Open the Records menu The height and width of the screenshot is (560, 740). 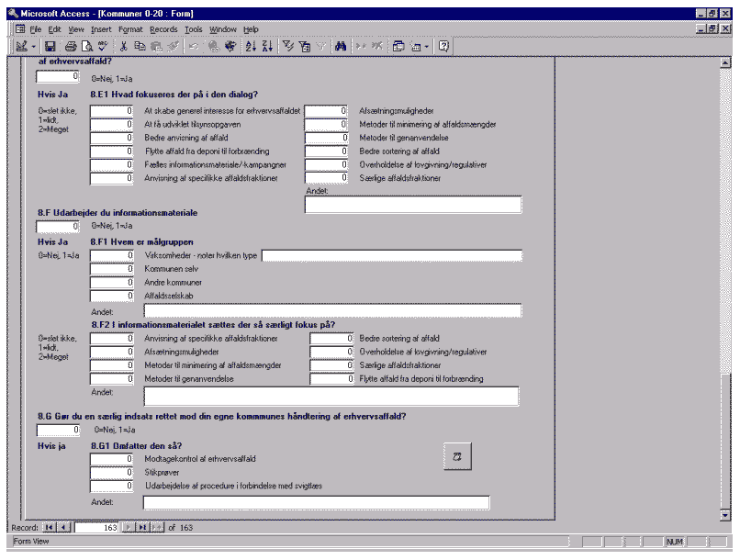point(163,29)
